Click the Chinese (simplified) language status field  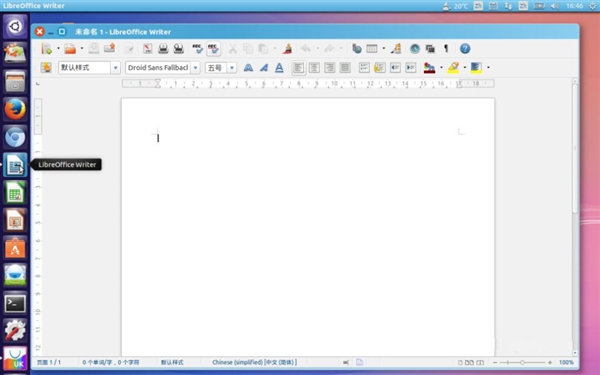pos(254,362)
